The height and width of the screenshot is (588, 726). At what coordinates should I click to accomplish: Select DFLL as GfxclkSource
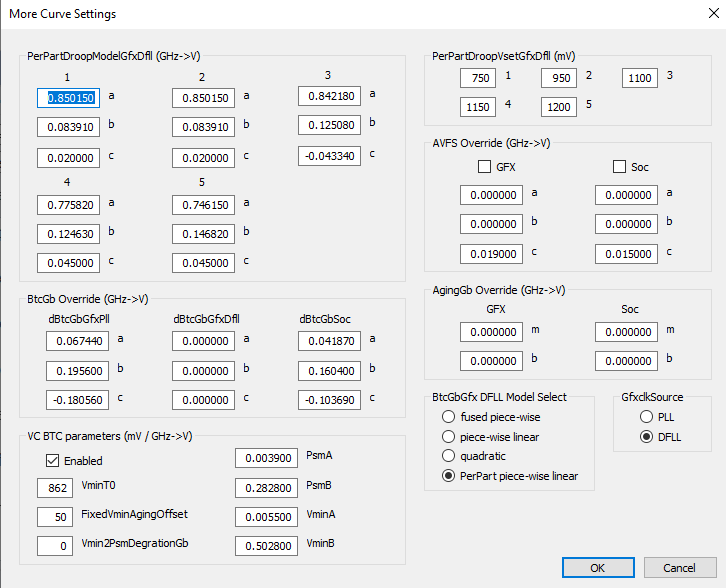pyautogui.click(x=646, y=436)
